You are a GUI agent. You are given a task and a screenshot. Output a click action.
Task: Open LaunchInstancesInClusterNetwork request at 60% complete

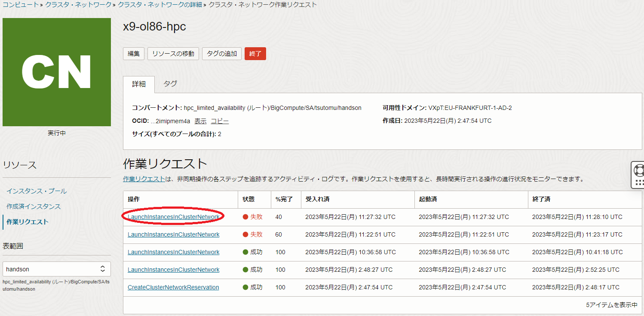[173, 234]
